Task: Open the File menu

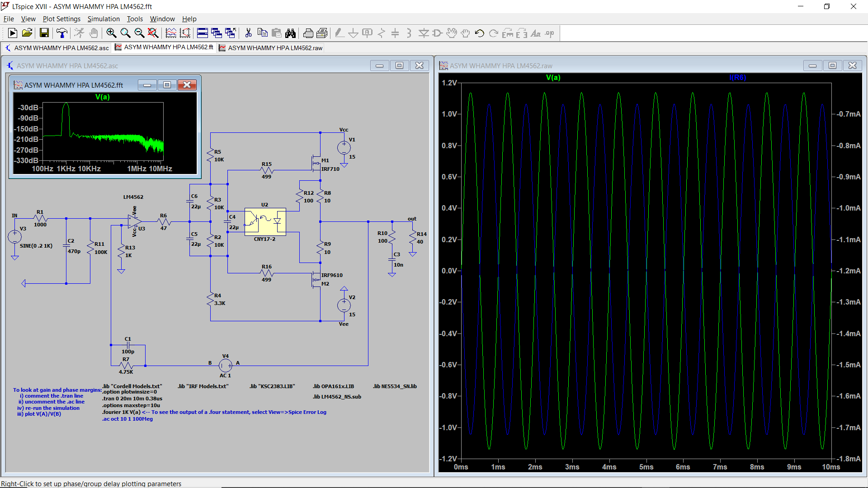Action: pos(9,19)
